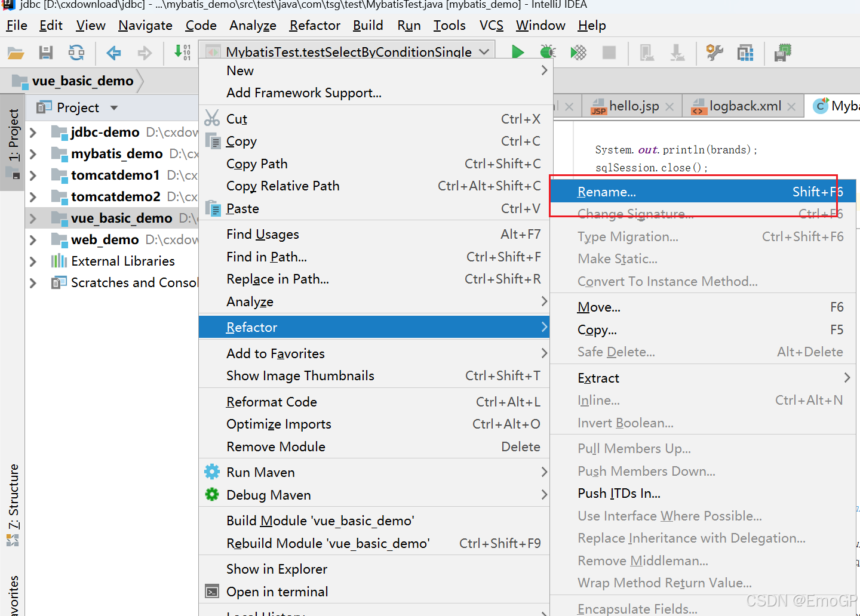Click the Save All toolbar icon
860x616 pixels.
click(46, 53)
